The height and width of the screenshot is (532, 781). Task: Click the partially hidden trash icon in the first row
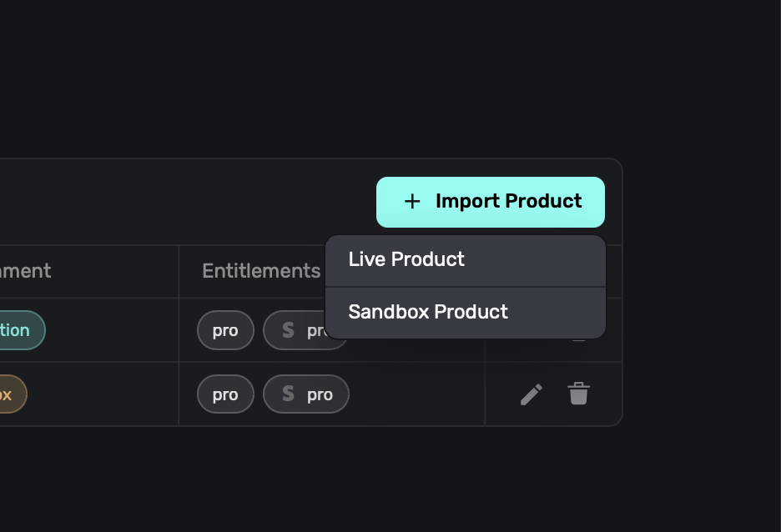(579, 340)
